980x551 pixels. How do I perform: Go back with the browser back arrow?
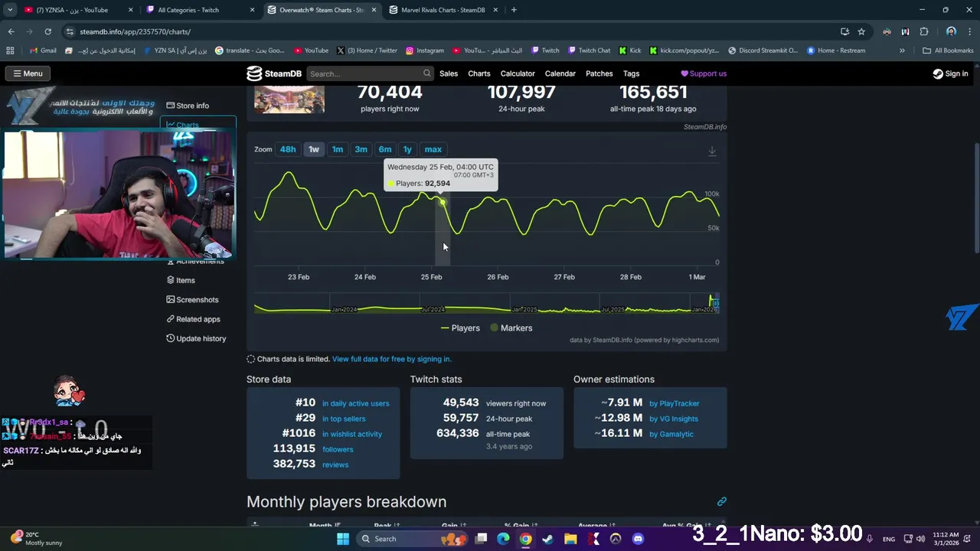click(11, 31)
